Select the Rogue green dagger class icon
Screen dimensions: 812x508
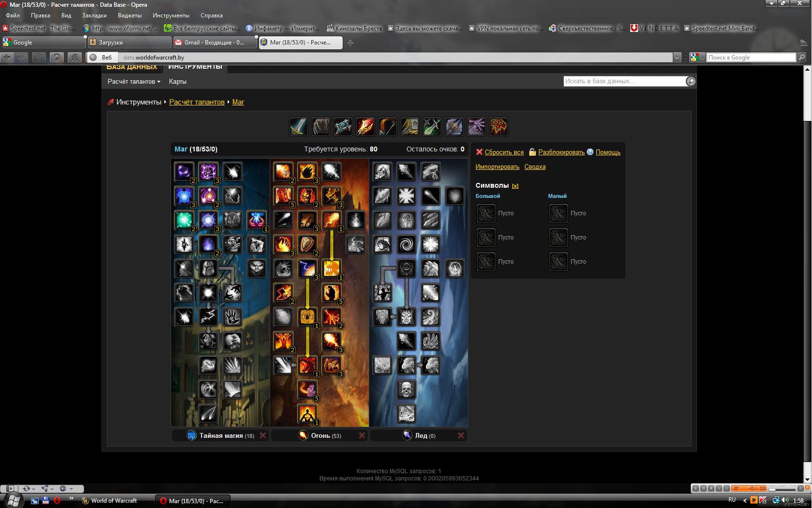click(432, 127)
